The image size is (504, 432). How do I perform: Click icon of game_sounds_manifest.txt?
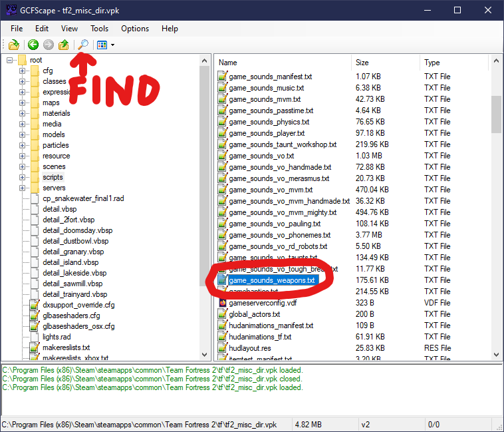223,77
